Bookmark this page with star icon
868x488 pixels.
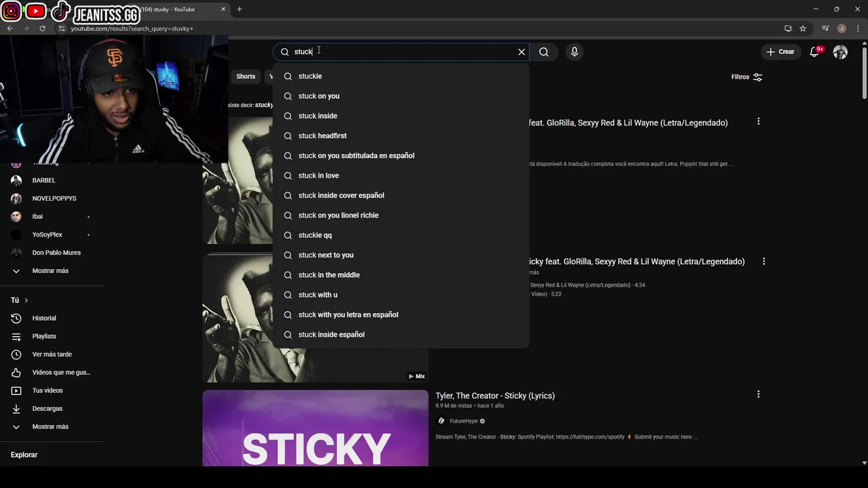[803, 28]
